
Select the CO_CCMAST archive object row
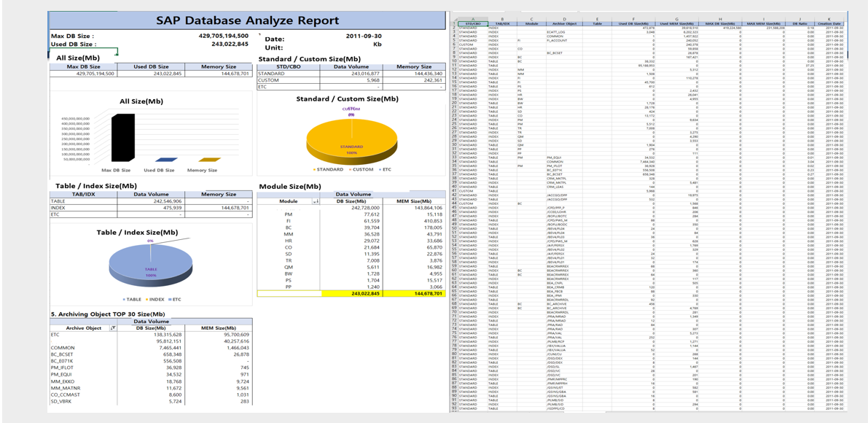(x=151, y=395)
